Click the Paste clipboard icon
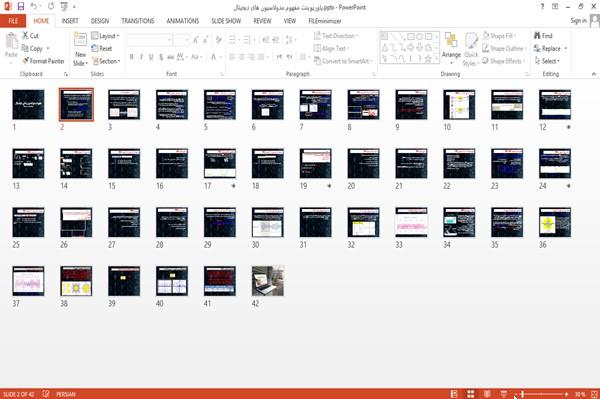 pyautogui.click(x=11, y=41)
